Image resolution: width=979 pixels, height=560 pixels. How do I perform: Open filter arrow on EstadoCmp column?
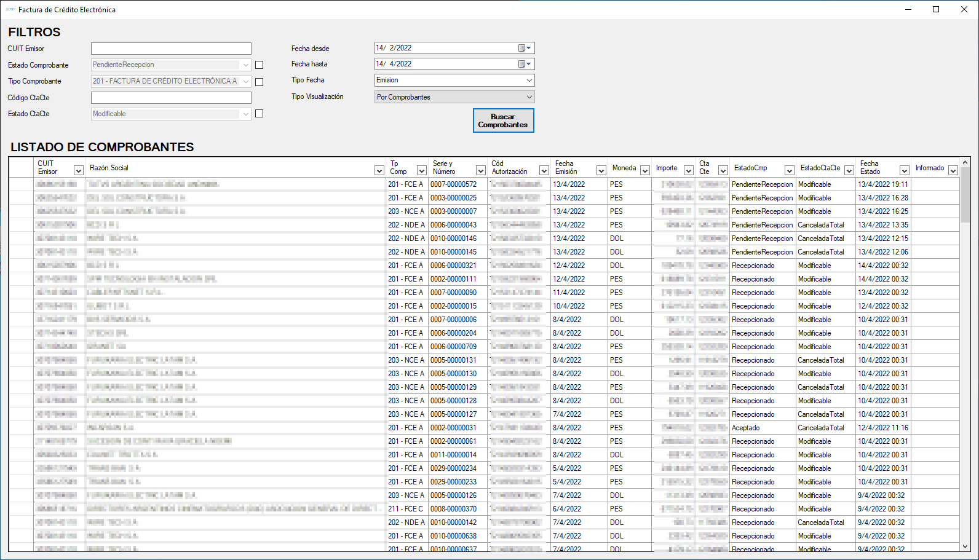click(789, 171)
